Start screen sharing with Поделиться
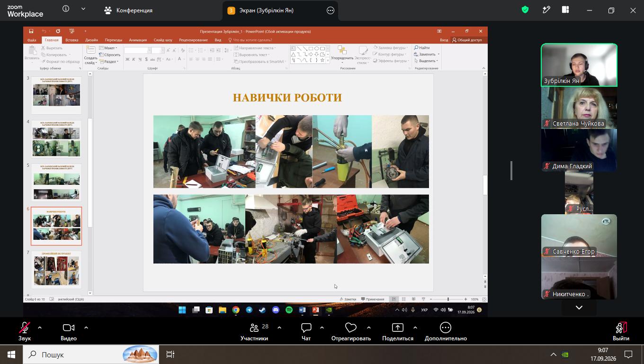Viewport: 644px width, 364px height. coord(398,332)
